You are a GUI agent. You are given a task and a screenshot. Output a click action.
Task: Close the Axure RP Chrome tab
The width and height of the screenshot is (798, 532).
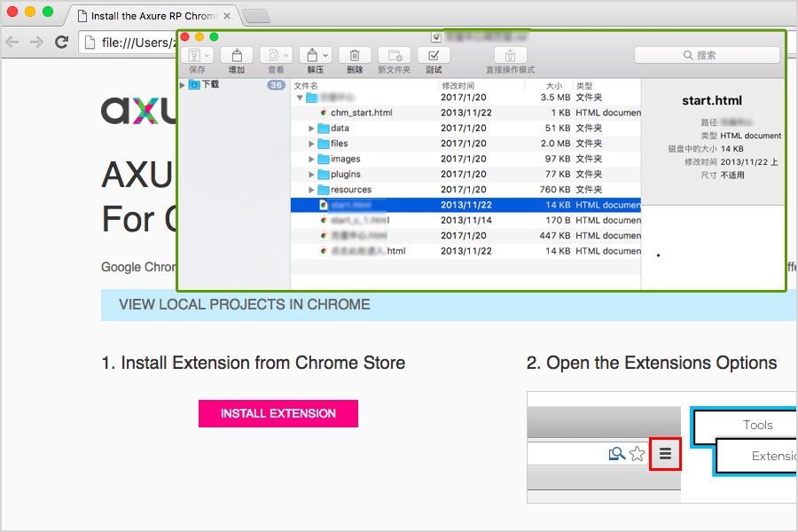tap(227, 16)
